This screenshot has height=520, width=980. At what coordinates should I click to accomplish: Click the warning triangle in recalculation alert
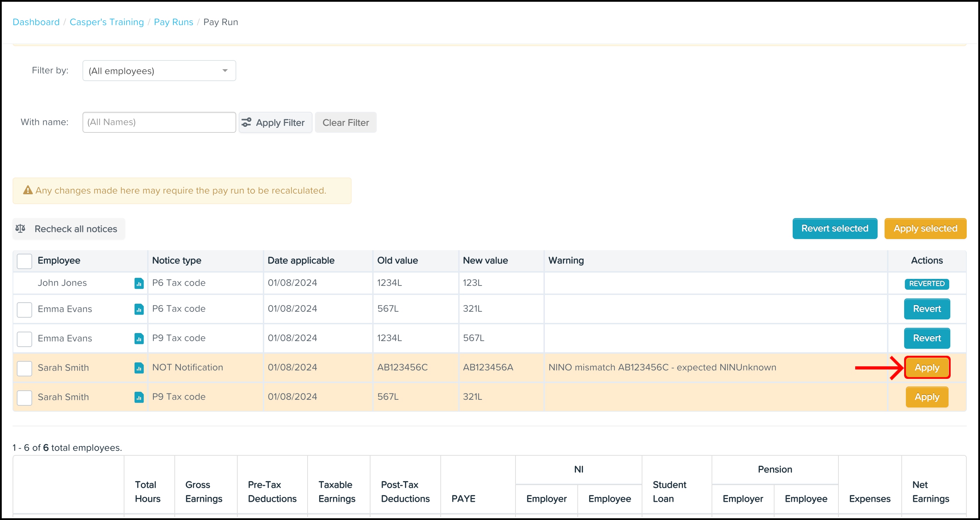point(28,190)
